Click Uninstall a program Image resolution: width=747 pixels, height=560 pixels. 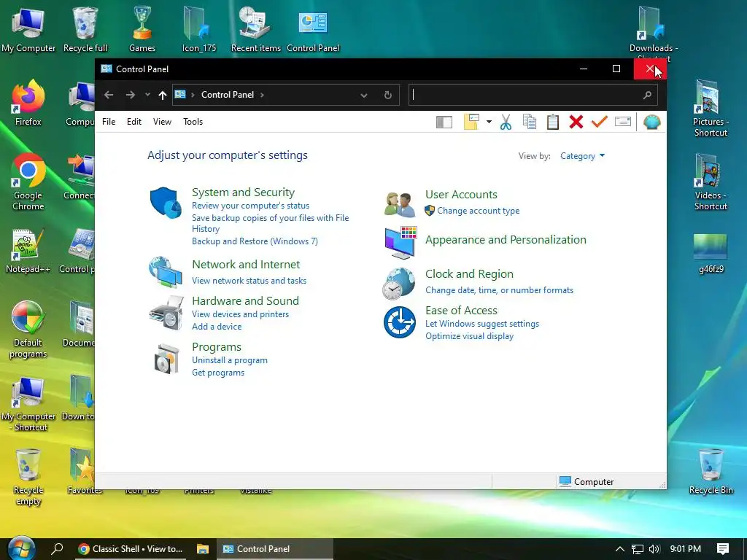click(230, 360)
